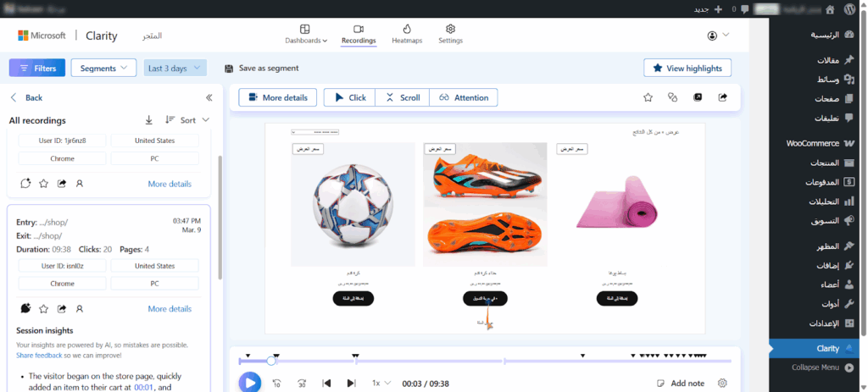Open the Last 3 days date range
The height and width of the screenshot is (392, 868).
pos(175,68)
